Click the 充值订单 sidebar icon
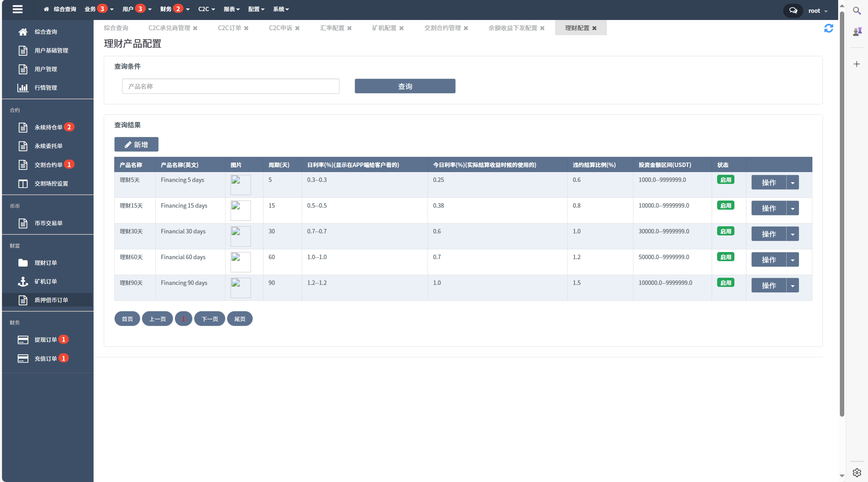Image resolution: width=868 pixels, height=482 pixels. (22, 358)
